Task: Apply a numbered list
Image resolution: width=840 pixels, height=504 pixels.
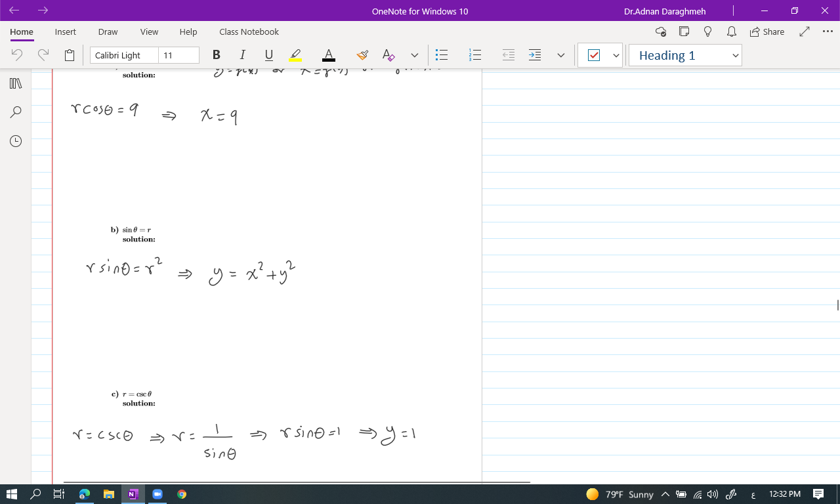Action: pyautogui.click(x=475, y=55)
